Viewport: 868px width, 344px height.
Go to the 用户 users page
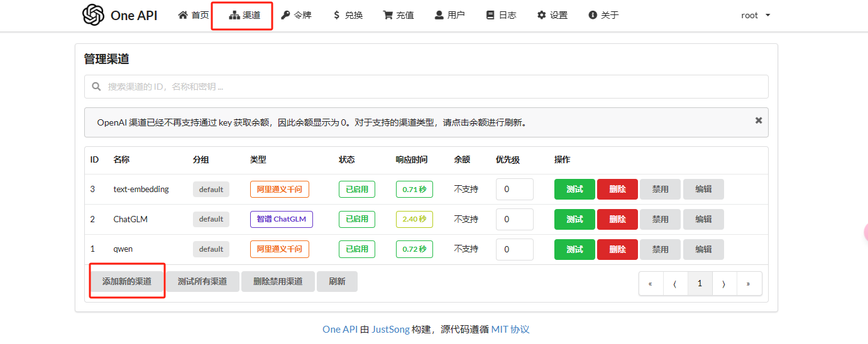coord(450,15)
